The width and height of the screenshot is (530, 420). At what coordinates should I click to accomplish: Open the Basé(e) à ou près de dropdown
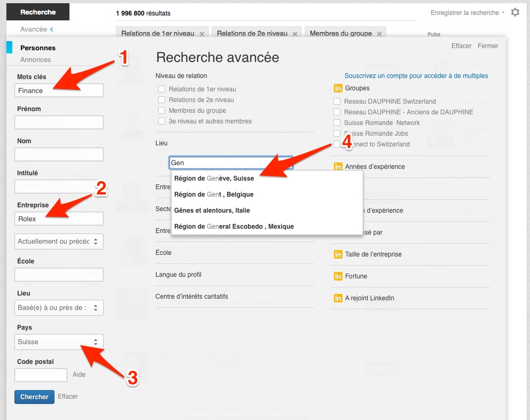[x=59, y=308]
